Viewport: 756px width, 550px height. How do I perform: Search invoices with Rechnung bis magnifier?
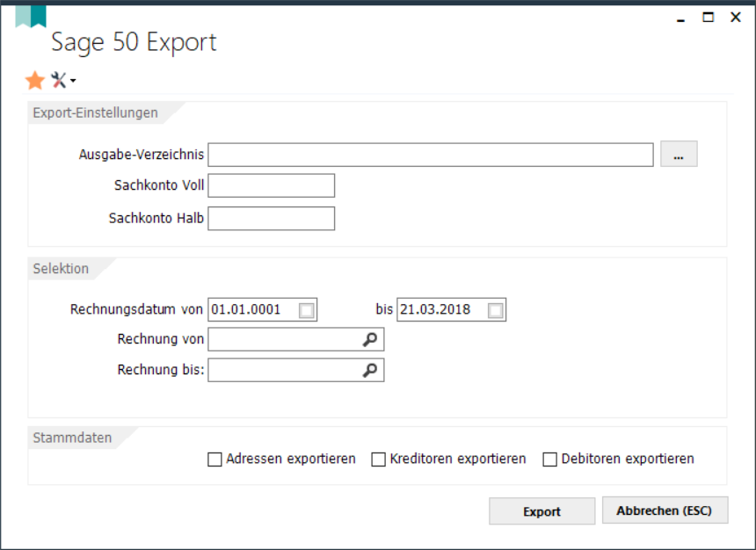click(x=370, y=370)
